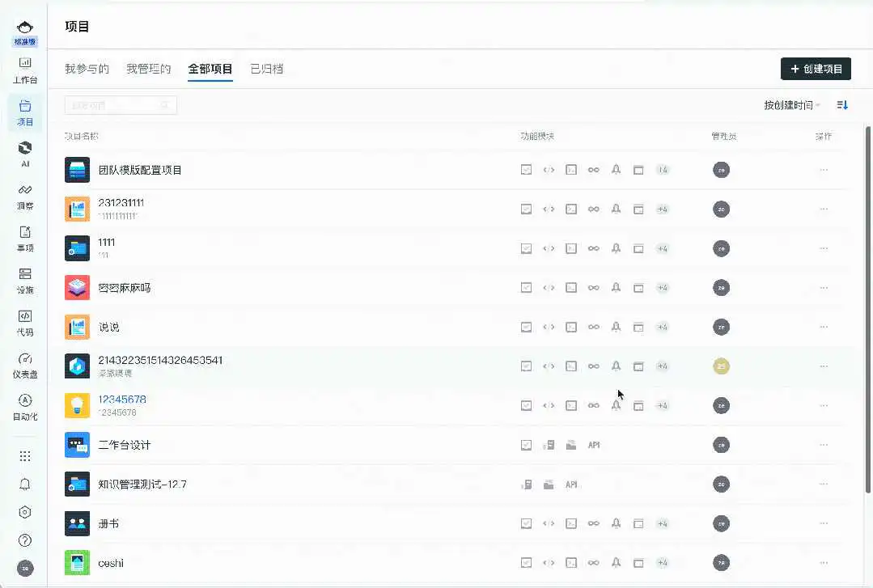Screen dimensions: 873x588
Task: Expand +4 modules for 说说 project
Action: coord(662,327)
